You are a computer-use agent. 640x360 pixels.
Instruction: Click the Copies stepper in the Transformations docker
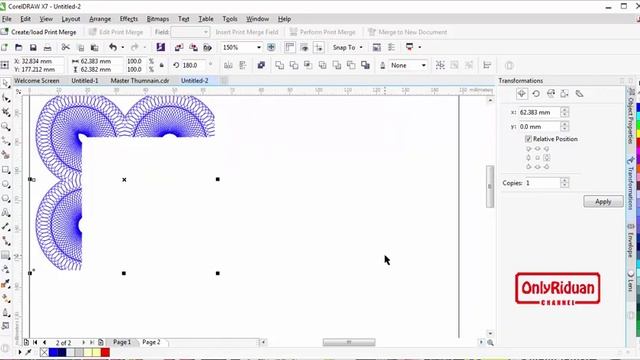point(564,183)
